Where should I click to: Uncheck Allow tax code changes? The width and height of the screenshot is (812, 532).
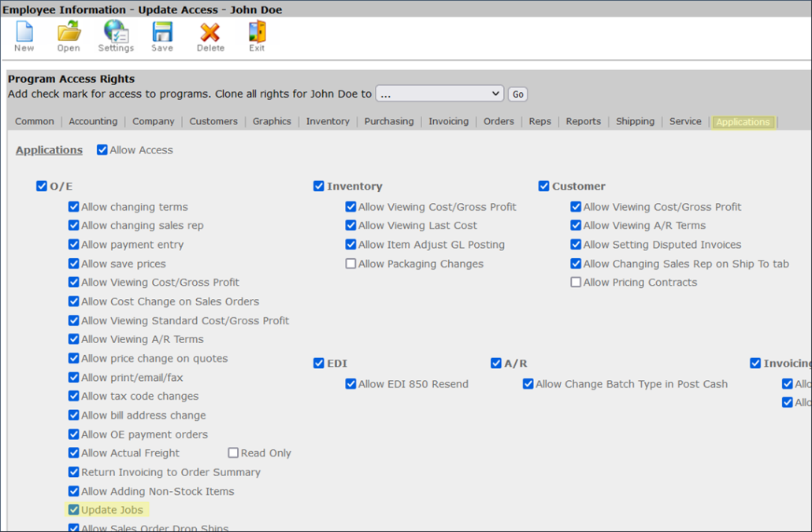click(x=73, y=396)
